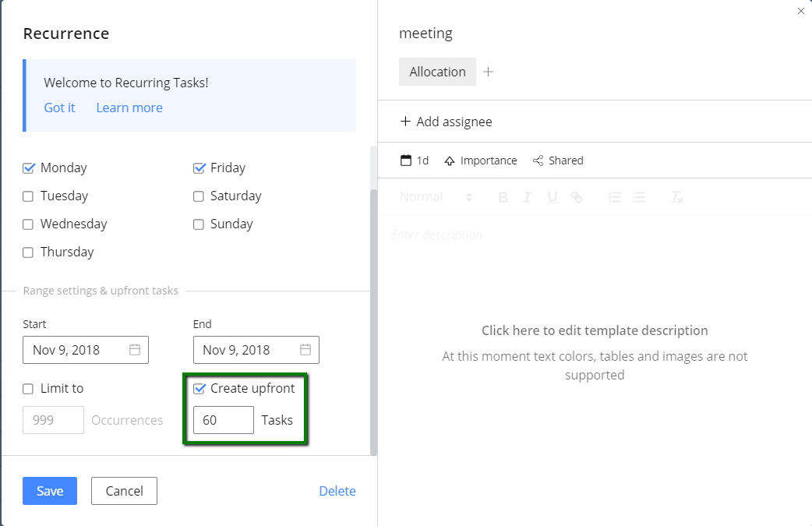Select the Allocation tab
Viewport: 812px width, 526px height.
tap(437, 72)
